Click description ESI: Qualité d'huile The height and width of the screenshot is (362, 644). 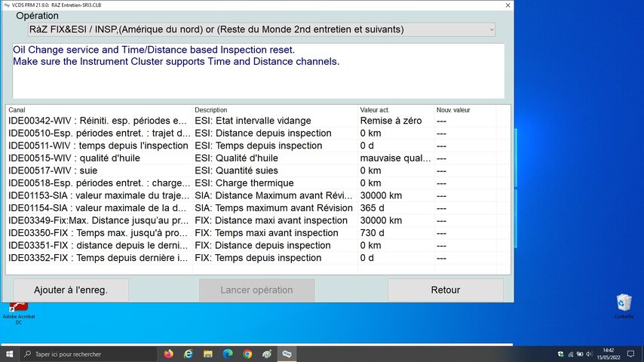point(236,158)
